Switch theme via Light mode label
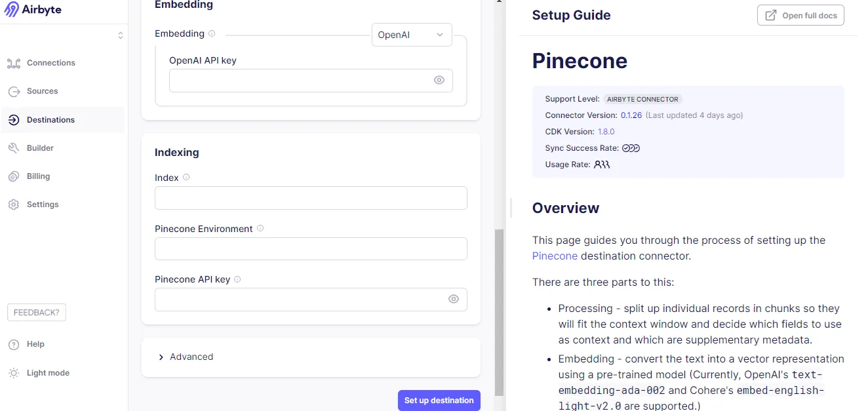The height and width of the screenshot is (411, 868). point(48,373)
